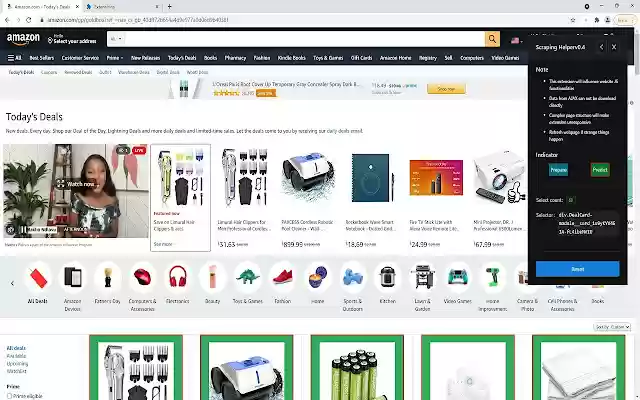Open the browser profile avatar icon
This screenshot has width=640, height=400.
(x=607, y=20)
